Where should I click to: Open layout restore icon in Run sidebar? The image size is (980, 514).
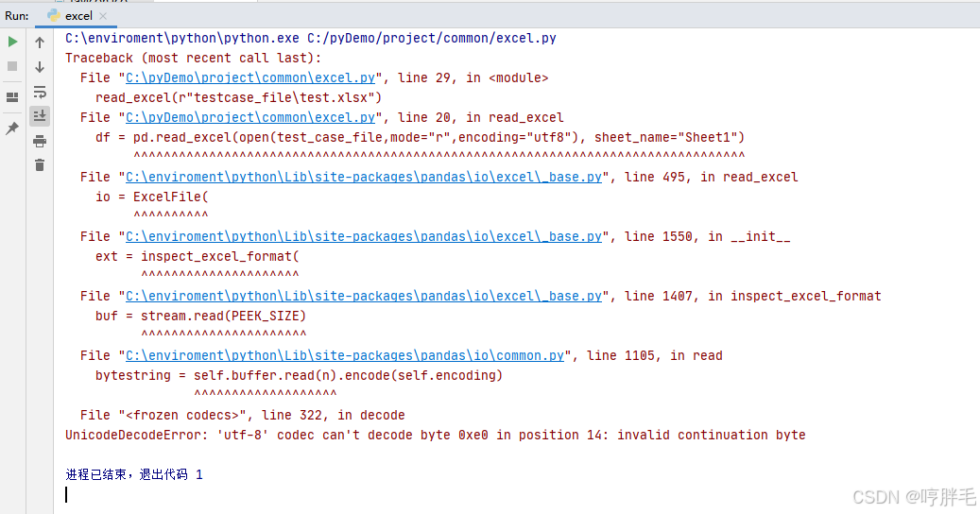pyautogui.click(x=12, y=97)
